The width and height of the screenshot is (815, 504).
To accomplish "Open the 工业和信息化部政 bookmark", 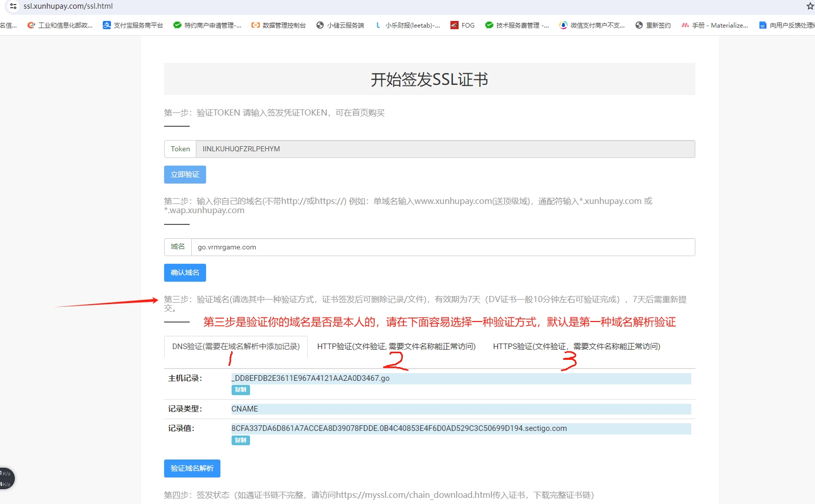I will click(60, 25).
